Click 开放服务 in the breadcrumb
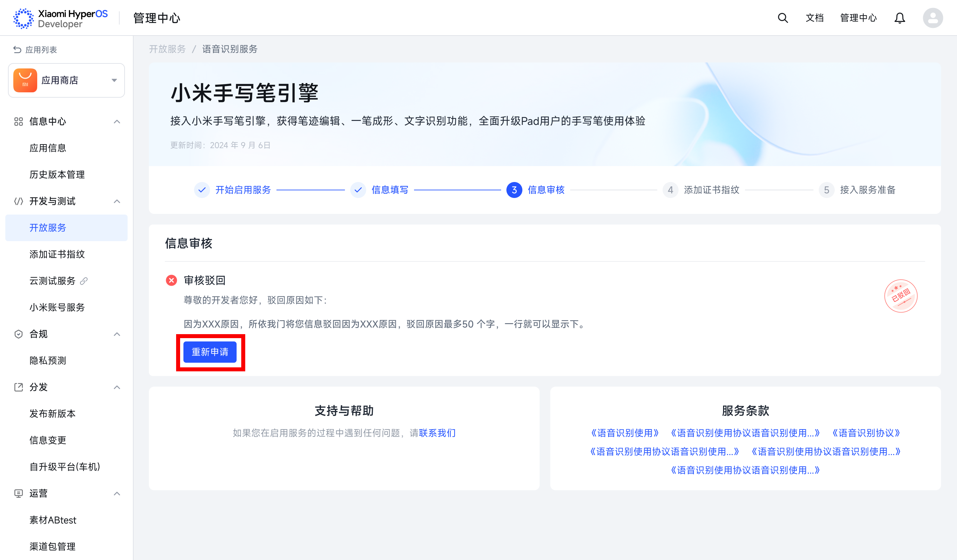Screen dimensions: 957x560 click(x=167, y=49)
